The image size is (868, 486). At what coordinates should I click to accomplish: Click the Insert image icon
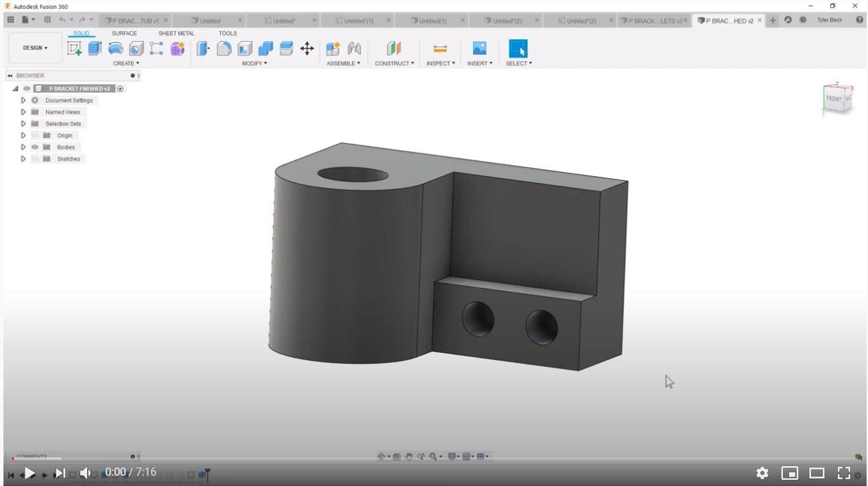click(479, 48)
